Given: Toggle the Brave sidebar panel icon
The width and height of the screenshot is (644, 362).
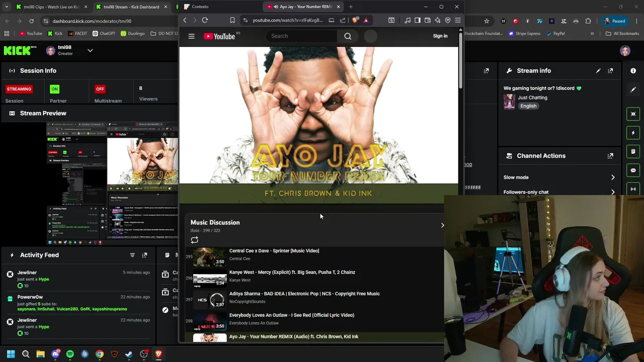Looking at the screenshot, I should (417, 20).
